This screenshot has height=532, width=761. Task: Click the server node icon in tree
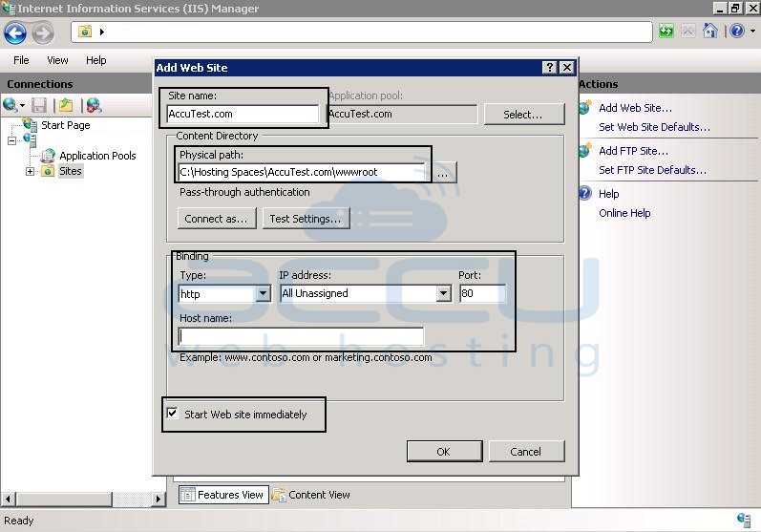coord(30,140)
